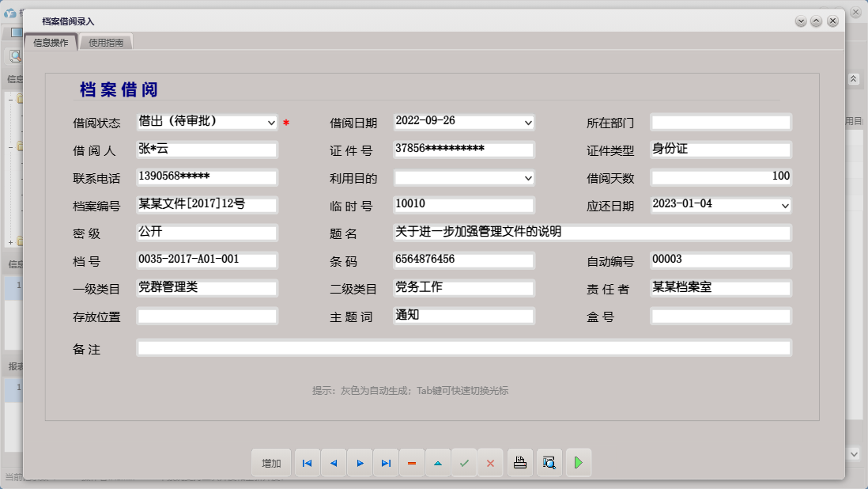Click the 所在部门 department input field
868x489 pixels.
(x=720, y=122)
